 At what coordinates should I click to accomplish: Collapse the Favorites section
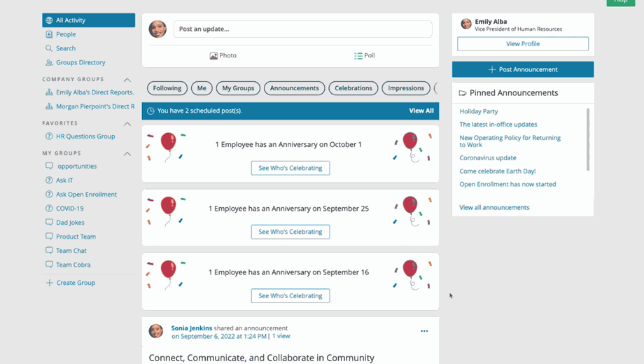pos(127,124)
